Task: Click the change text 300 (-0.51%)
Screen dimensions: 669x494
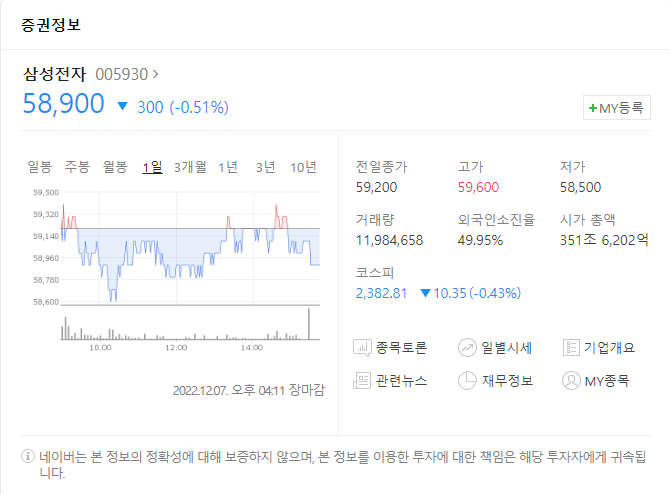Action: (183, 107)
